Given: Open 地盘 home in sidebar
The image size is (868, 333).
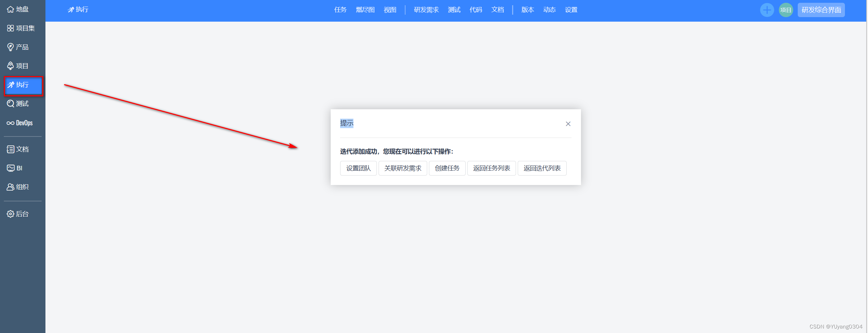Looking at the screenshot, I should click(x=18, y=9).
